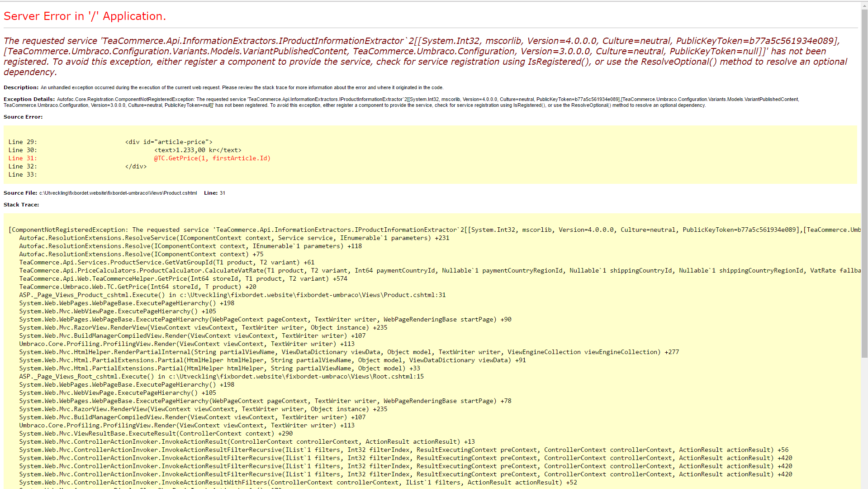
Task: Click the 'Description:' label
Action: [21, 87]
